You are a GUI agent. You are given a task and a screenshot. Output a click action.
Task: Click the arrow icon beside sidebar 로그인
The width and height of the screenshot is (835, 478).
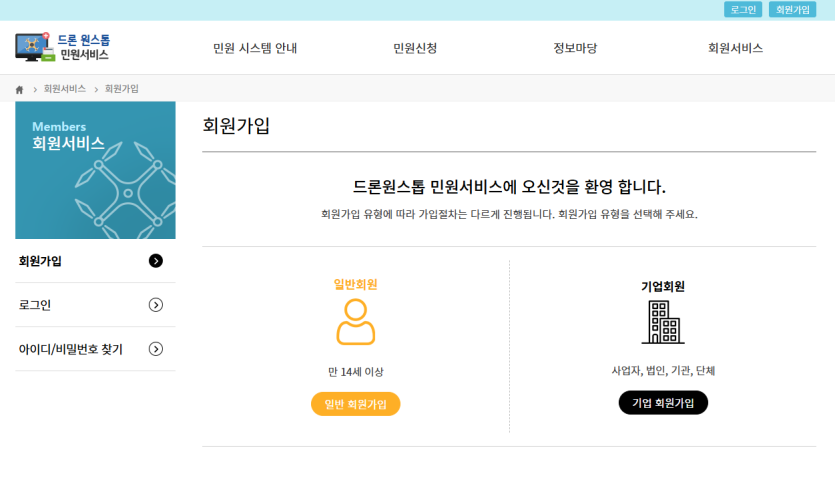(x=155, y=305)
